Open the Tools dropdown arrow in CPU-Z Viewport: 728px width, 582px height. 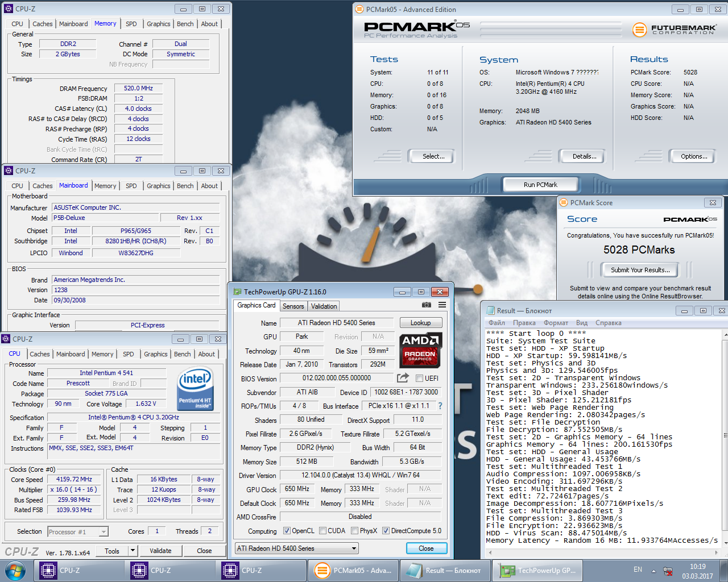coord(133,550)
